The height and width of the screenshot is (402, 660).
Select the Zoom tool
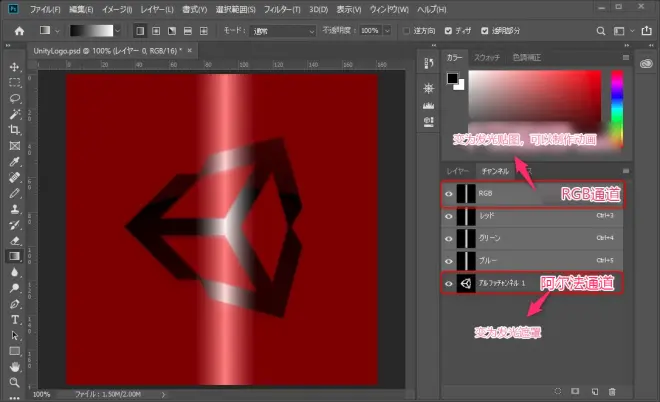click(15, 382)
